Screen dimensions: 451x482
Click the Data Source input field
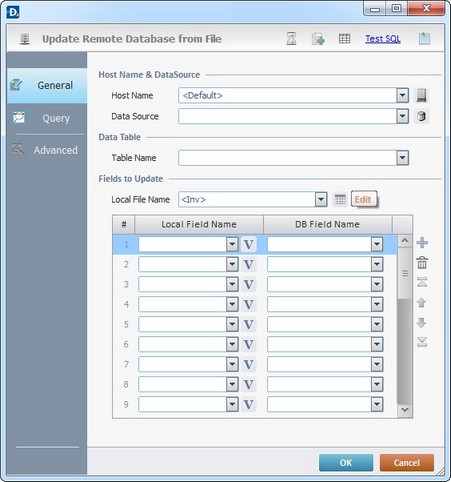(288, 116)
